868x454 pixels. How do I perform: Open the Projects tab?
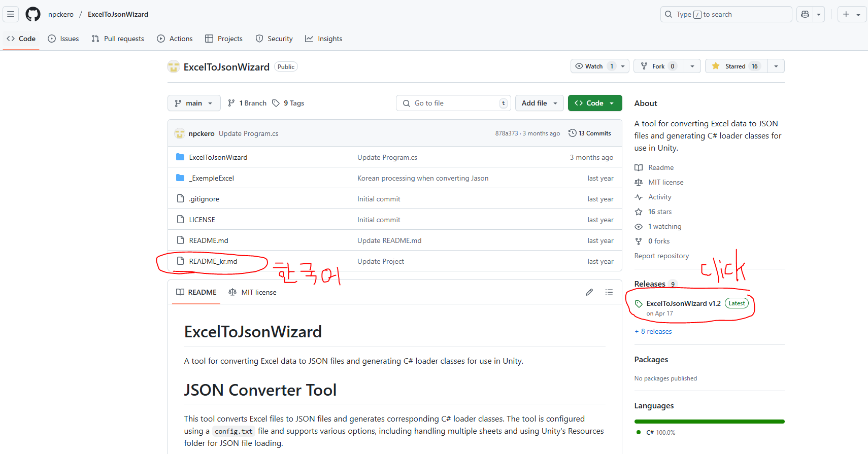pos(224,39)
